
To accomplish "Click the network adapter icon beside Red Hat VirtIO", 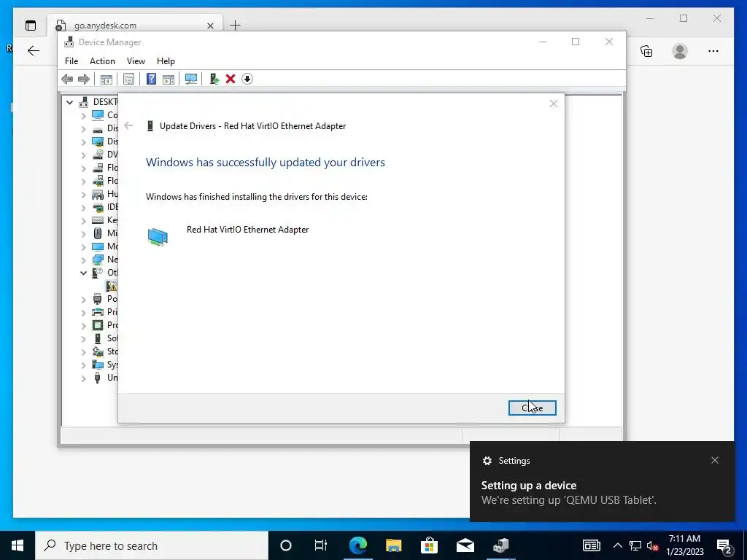I will tap(158, 237).
